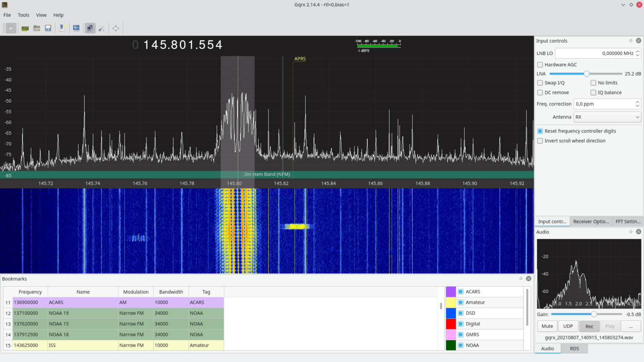Open the Configure I/O devices icon
Viewport: 644px width, 362px height.
pos(25,28)
